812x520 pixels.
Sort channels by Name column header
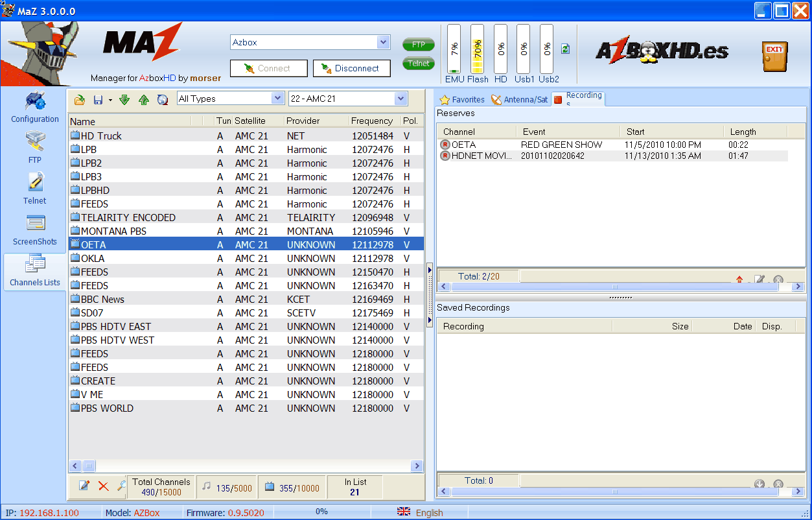(x=130, y=121)
